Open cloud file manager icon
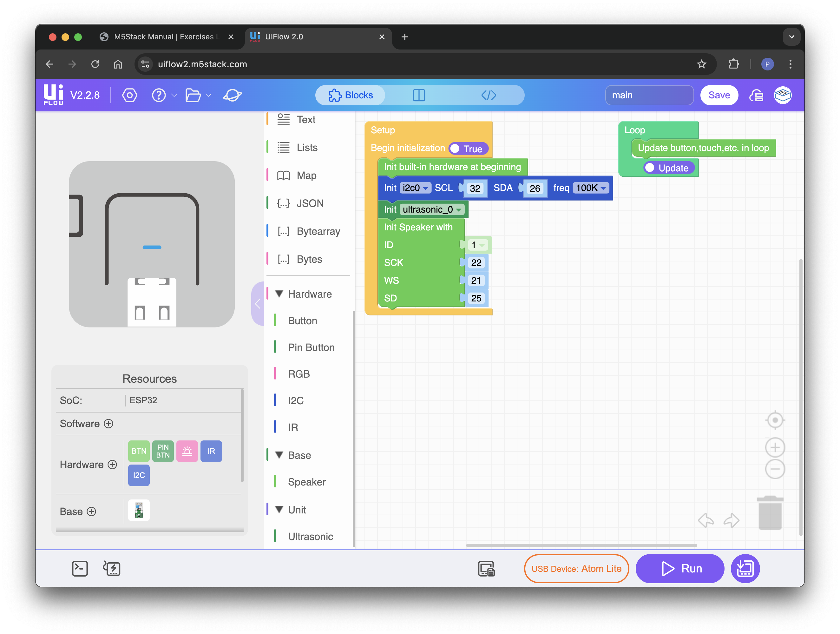840x634 pixels. coord(756,95)
